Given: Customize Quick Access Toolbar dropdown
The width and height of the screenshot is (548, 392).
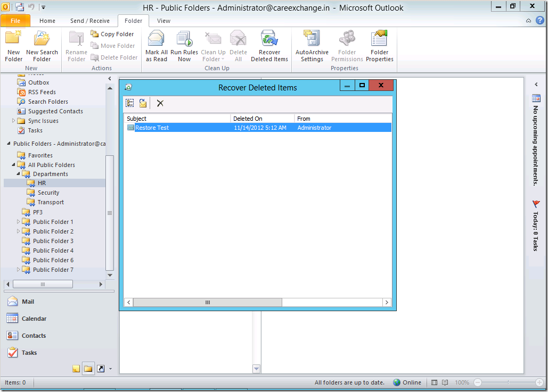Looking at the screenshot, I should tap(43, 7).
